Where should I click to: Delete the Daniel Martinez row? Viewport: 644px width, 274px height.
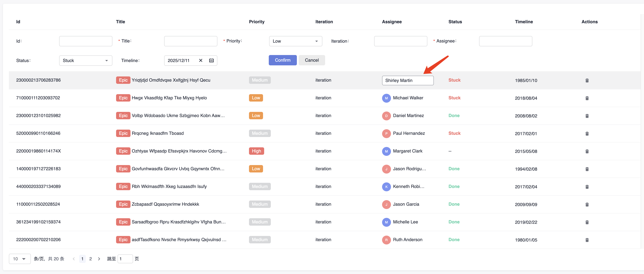coord(587,116)
